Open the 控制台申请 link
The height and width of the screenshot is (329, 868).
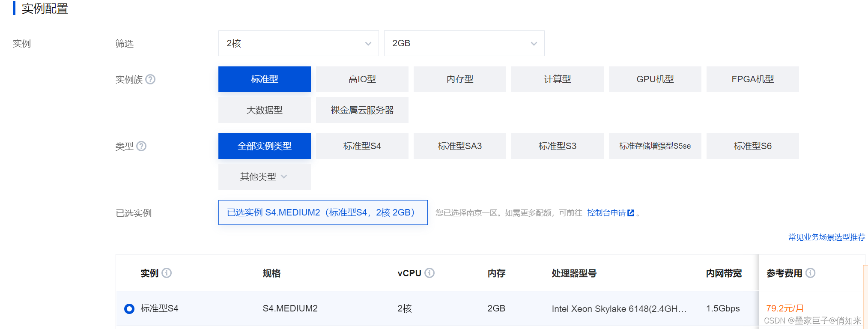tap(606, 213)
